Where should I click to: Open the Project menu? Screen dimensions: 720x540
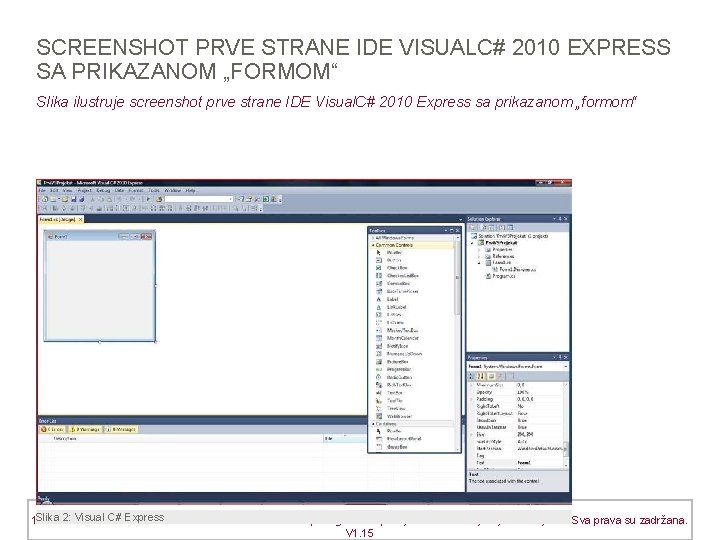[x=84, y=190]
